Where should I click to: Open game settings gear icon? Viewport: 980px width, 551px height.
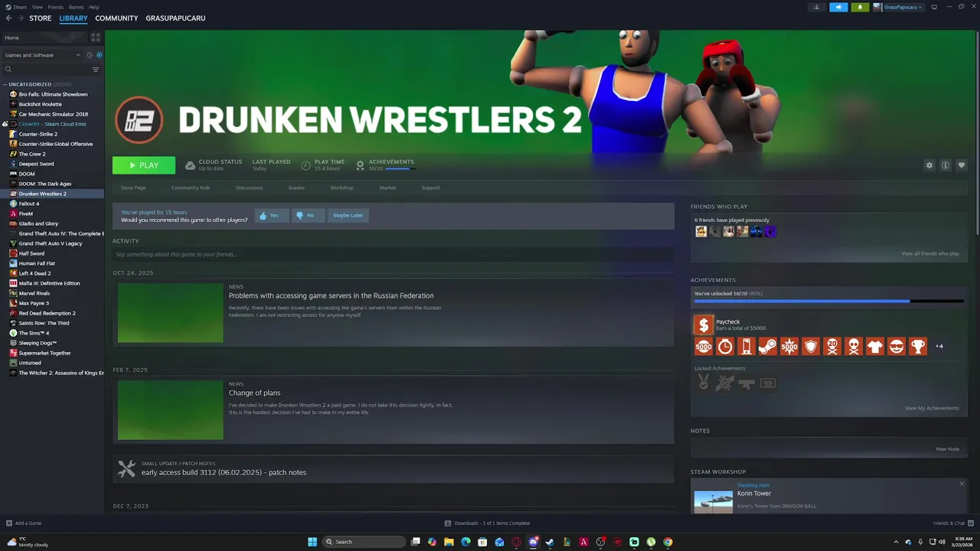click(929, 165)
